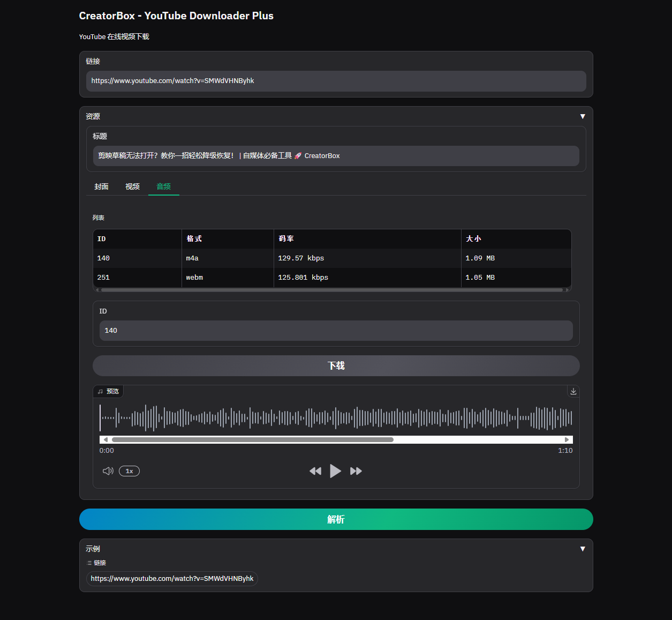Image resolution: width=672 pixels, height=620 pixels.
Task: Fast forward the audio preview
Action: pos(356,471)
